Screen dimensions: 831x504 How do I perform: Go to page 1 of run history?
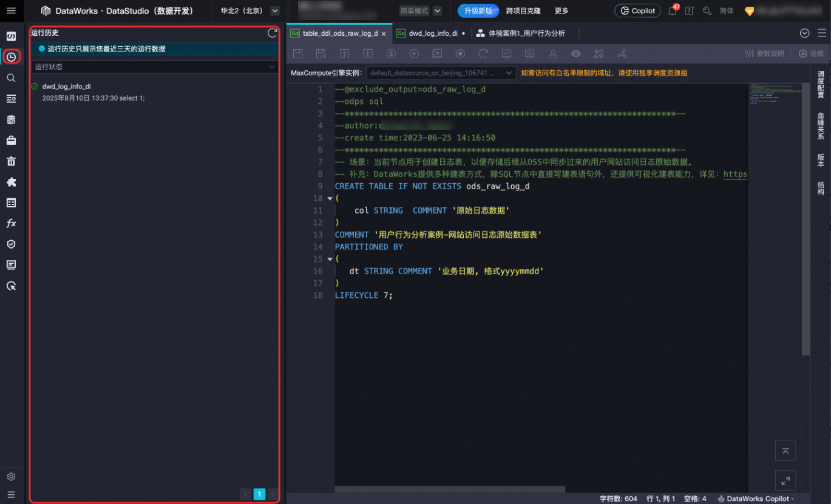coord(259,494)
